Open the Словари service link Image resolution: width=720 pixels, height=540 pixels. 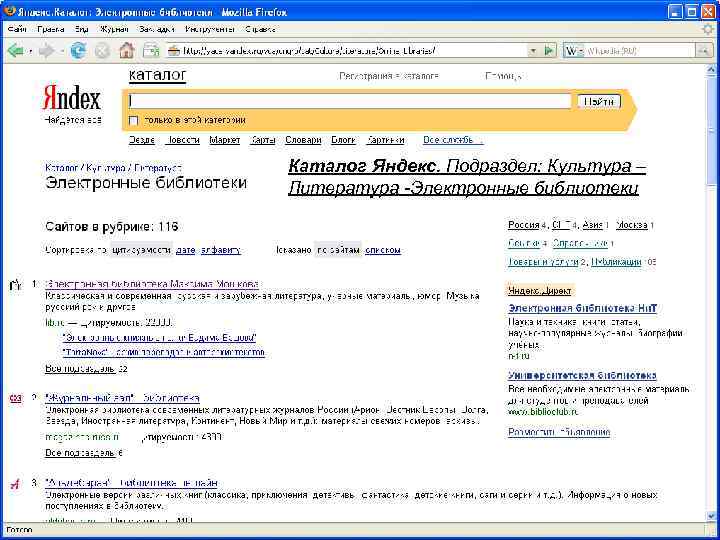303,140
